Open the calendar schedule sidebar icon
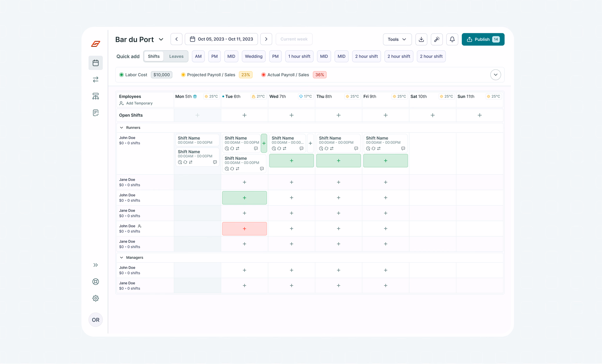This screenshot has height=364, width=602. coord(96,63)
